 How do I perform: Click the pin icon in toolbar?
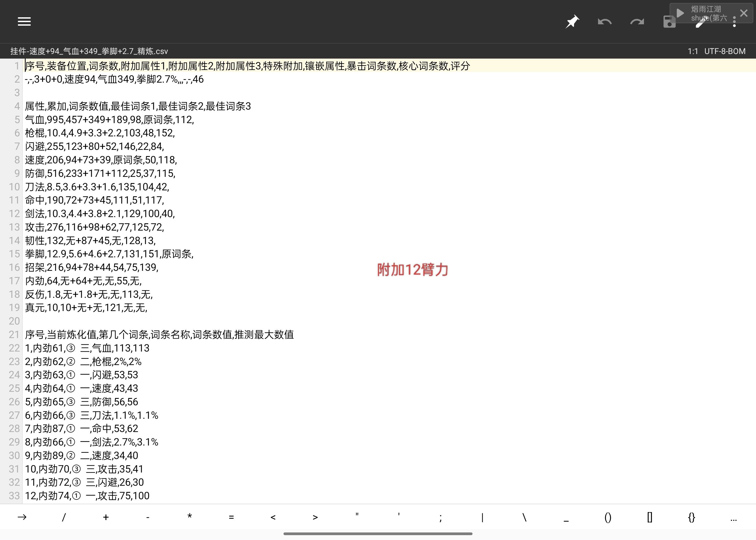click(572, 22)
